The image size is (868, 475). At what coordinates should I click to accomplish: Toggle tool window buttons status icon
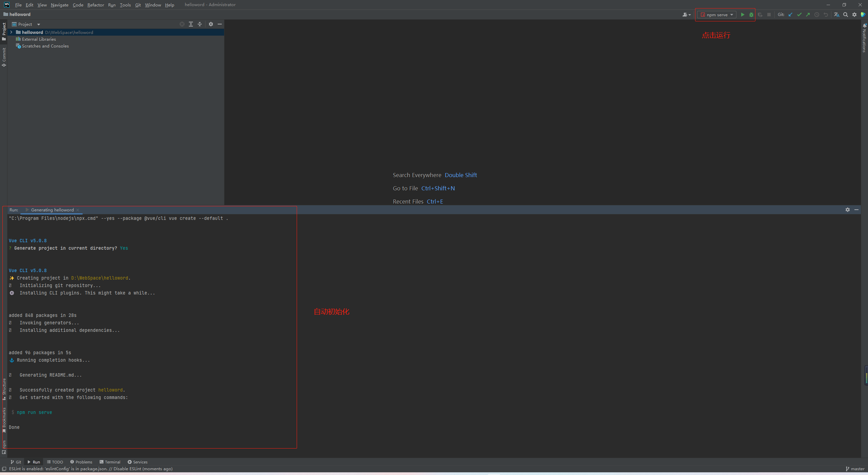[4, 469]
